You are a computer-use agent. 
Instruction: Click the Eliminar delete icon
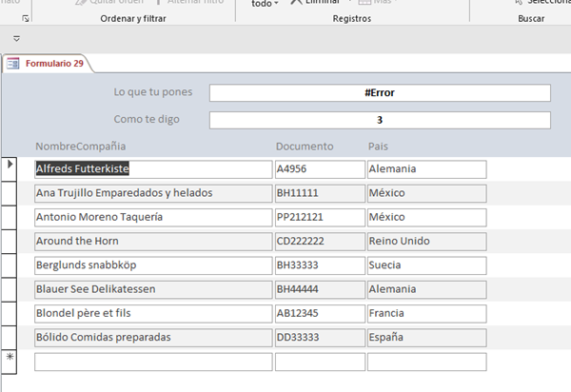pos(296,3)
